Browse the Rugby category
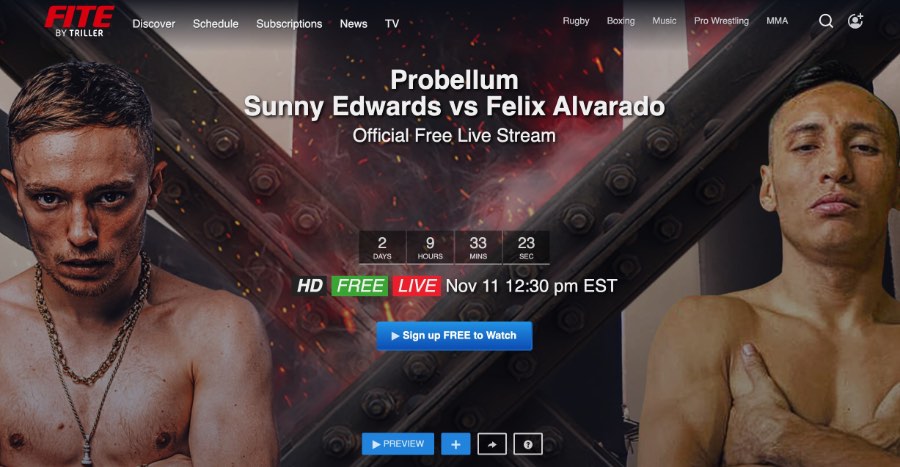The height and width of the screenshot is (467, 900). click(x=576, y=21)
